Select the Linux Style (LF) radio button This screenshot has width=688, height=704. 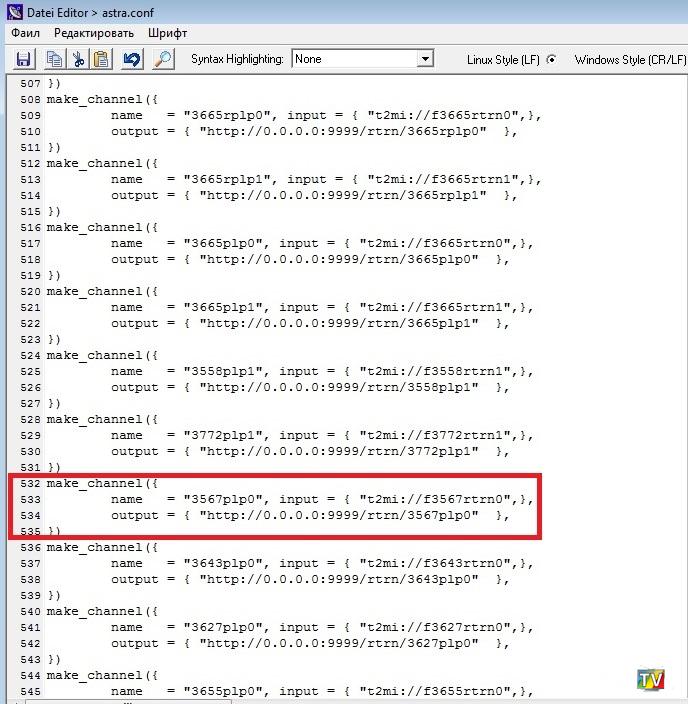coord(551,60)
